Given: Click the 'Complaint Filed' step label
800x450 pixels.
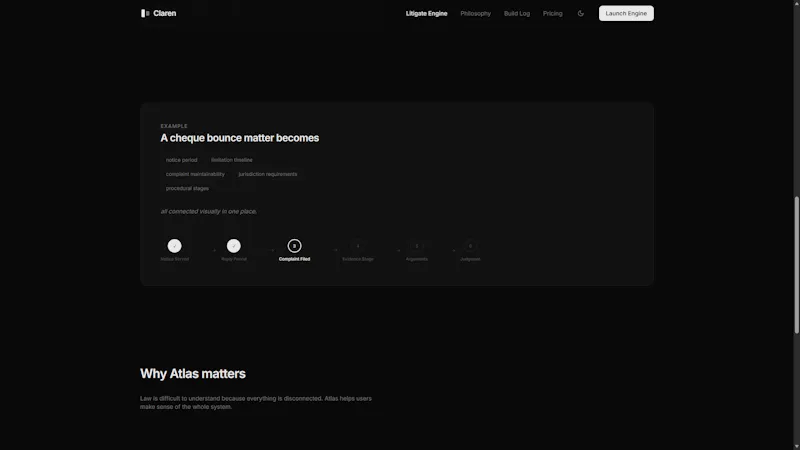Looking at the screenshot, I should coord(294,259).
